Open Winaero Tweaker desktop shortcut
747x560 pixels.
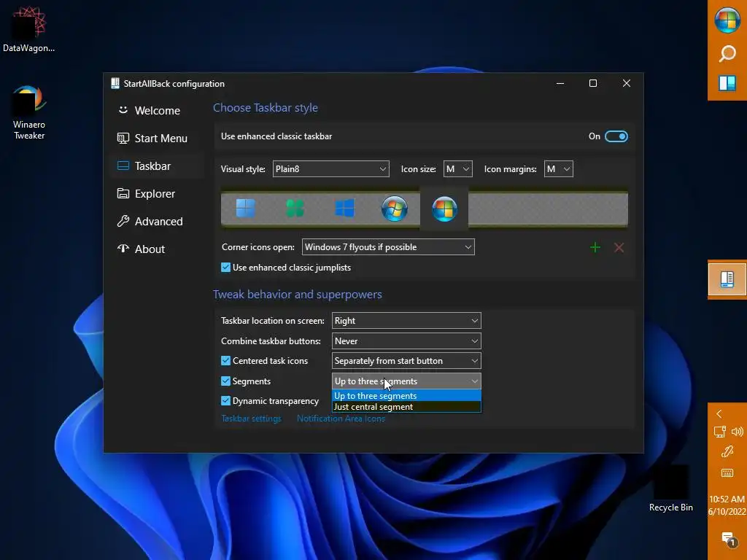click(28, 112)
